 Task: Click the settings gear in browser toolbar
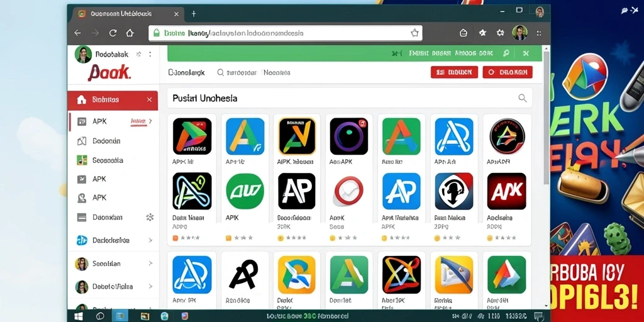coord(500,33)
